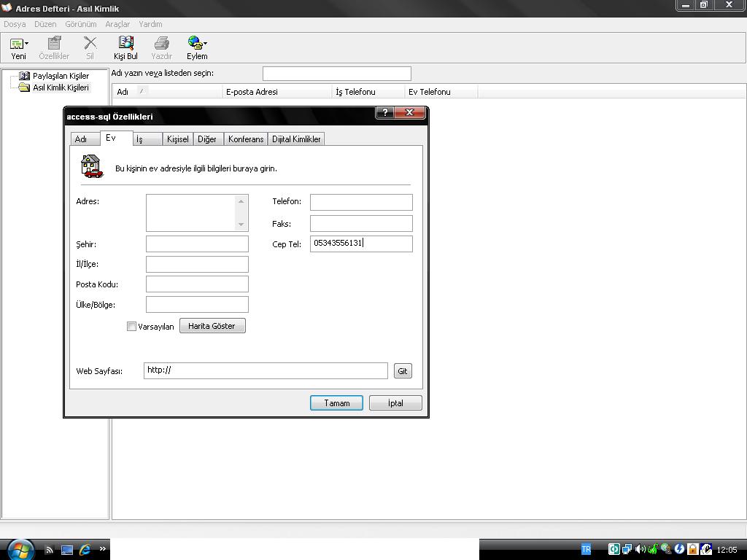Click the help question mark button in dialog
The image size is (747, 560).
[385, 112]
